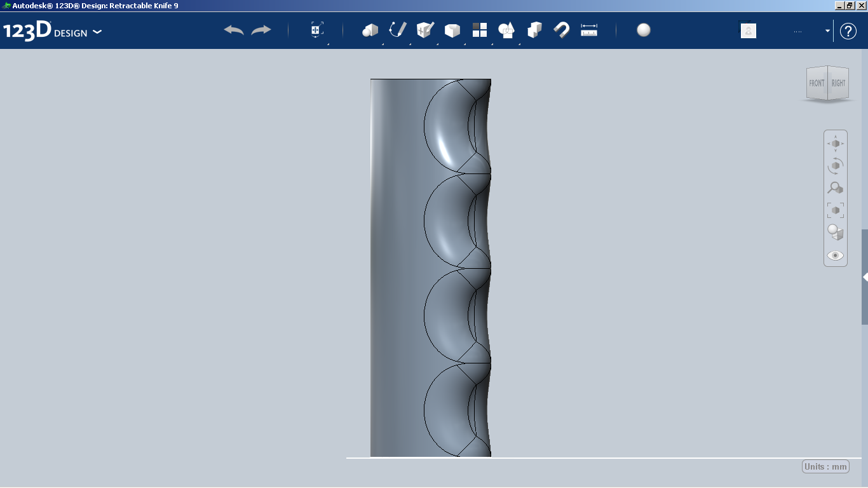This screenshot has width=868, height=488.
Task: Open the Measure tool
Action: tap(588, 30)
